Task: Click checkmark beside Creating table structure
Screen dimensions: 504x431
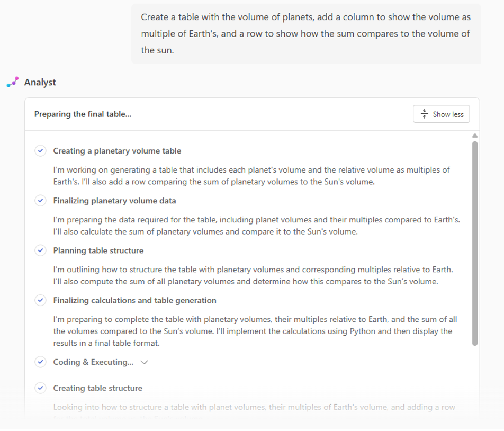Action: [x=40, y=388]
